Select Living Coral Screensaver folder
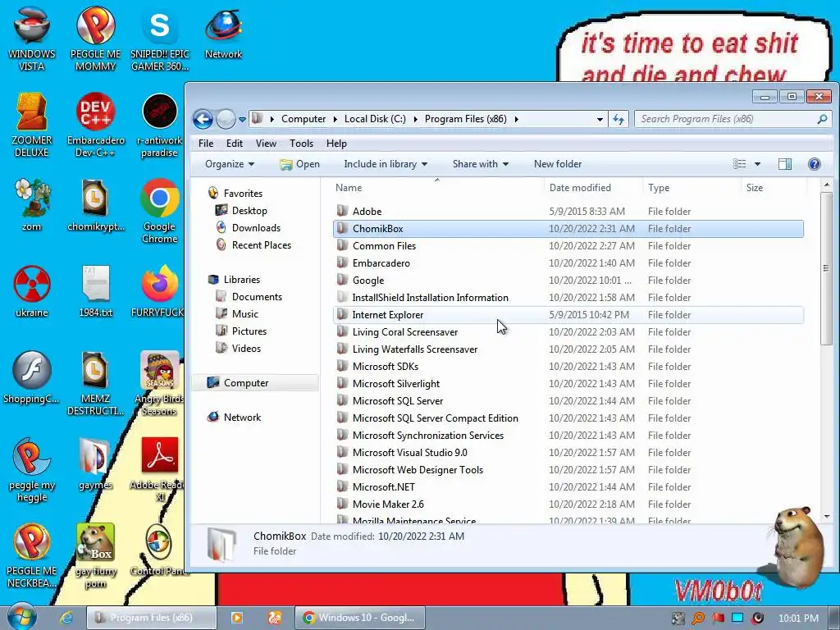This screenshot has width=840, height=630. (x=568, y=331)
